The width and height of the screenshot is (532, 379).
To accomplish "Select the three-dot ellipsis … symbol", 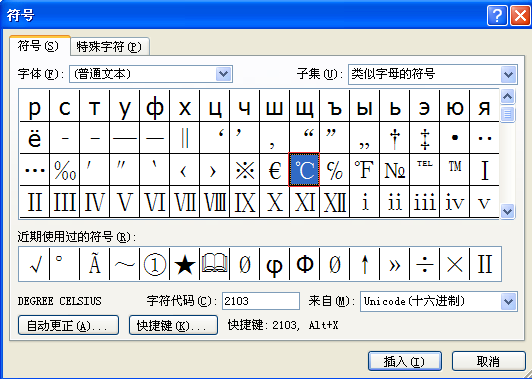I will [34, 170].
